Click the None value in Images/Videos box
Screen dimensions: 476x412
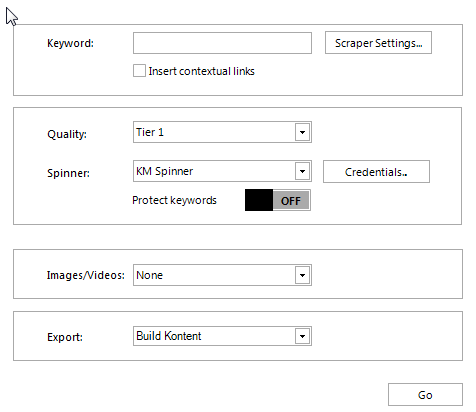pyautogui.click(x=149, y=275)
